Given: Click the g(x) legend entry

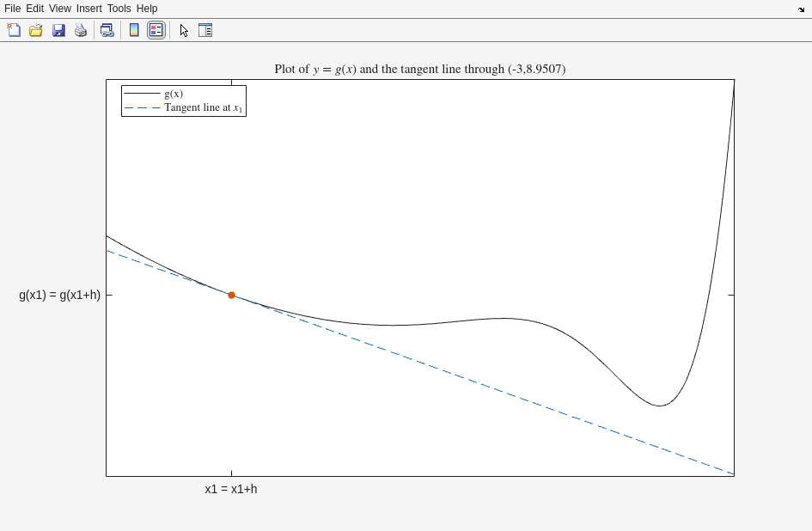Looking at the screenshot, I should pos(174,94).
